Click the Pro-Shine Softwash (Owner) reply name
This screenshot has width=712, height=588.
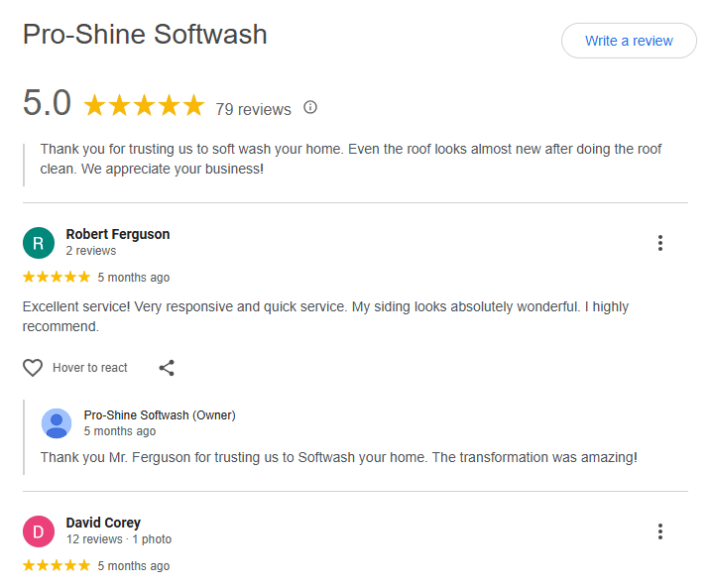[x=160, y=415]
